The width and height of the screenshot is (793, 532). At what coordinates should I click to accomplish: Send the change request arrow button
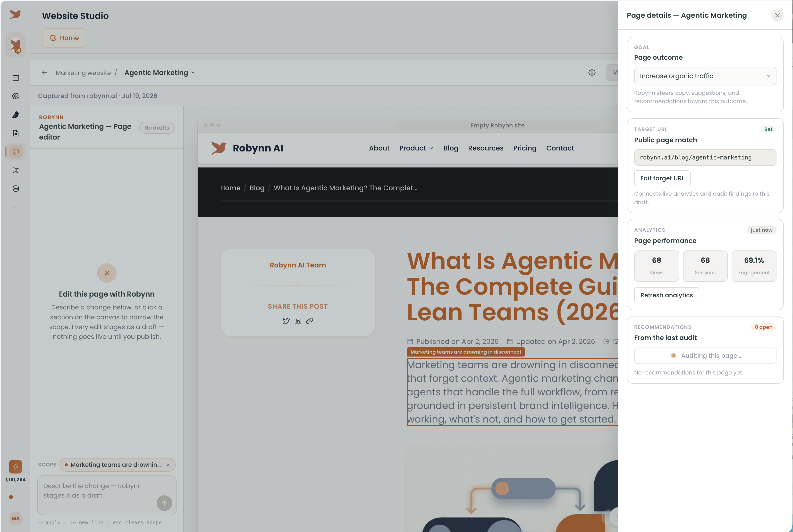(164, 503)
